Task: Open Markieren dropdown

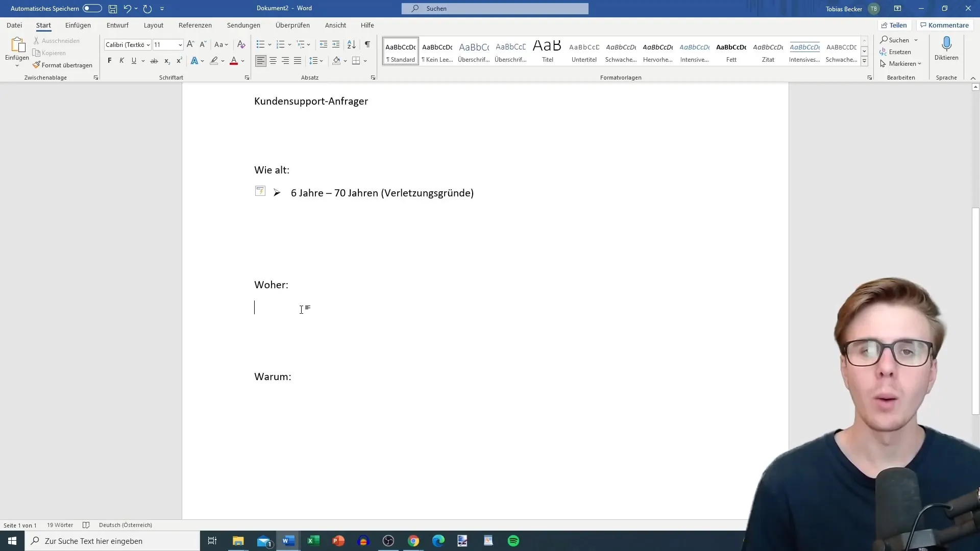Action: click(901, 64)
